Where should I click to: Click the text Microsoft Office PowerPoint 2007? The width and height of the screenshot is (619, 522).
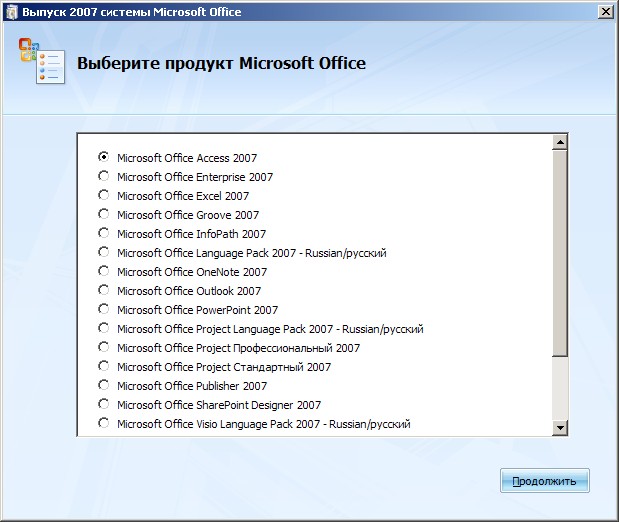(197, 310)
